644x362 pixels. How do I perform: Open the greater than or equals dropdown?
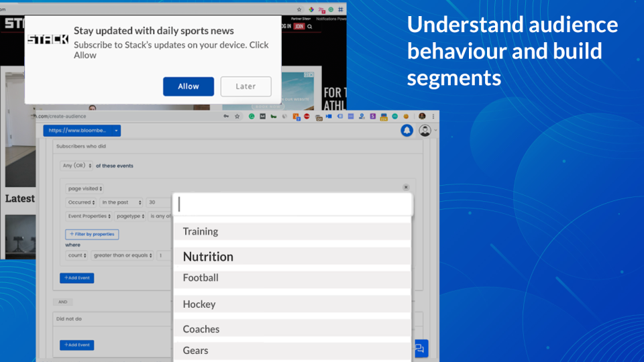point(122,255)
